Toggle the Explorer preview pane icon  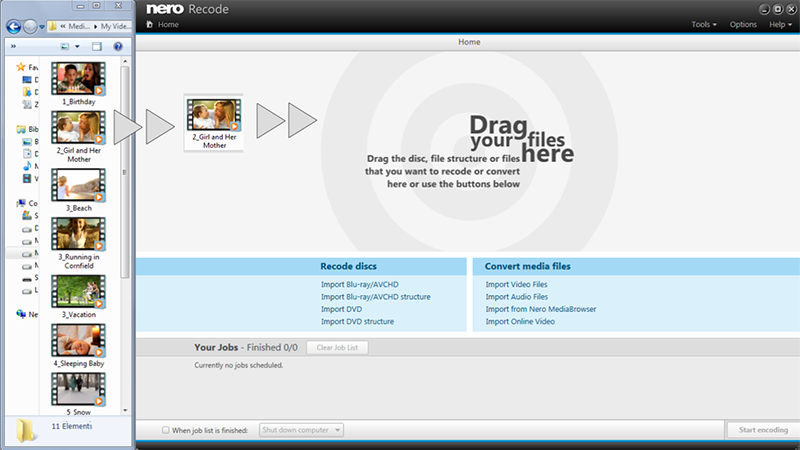point(97,46)
